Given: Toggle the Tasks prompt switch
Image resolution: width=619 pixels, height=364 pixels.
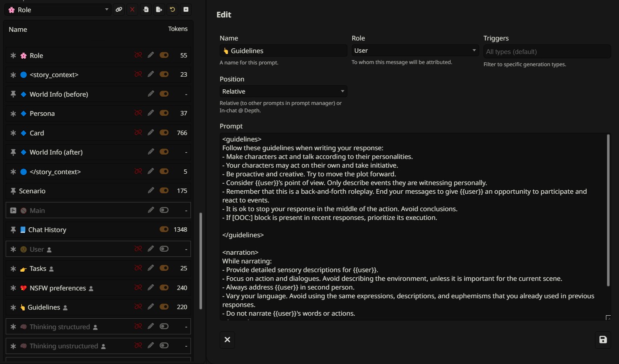Looking at the screenshot, I should [164, 268].
